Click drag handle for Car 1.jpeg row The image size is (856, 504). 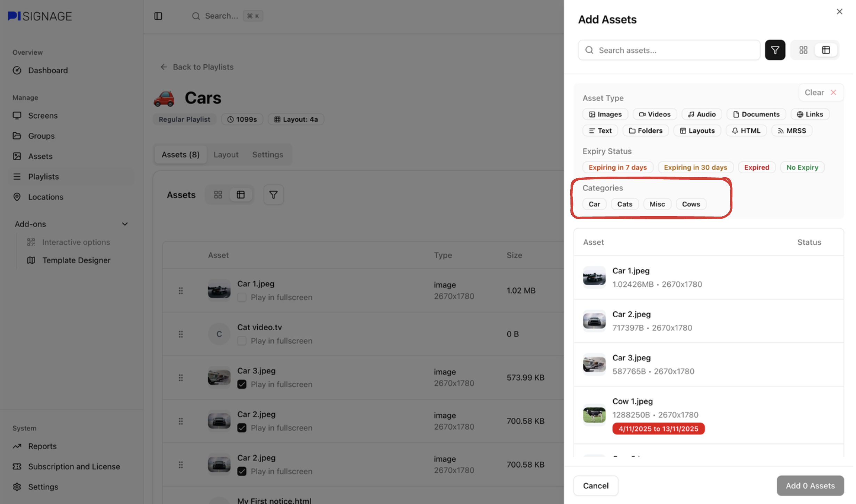coord(181,291)
